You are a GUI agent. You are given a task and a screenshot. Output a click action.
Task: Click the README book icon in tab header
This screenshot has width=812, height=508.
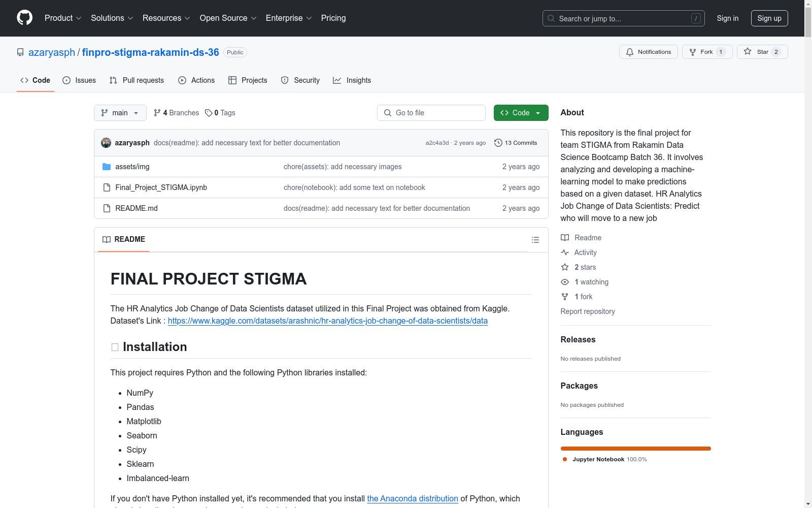pyautogui.click(x=107, y=239)
